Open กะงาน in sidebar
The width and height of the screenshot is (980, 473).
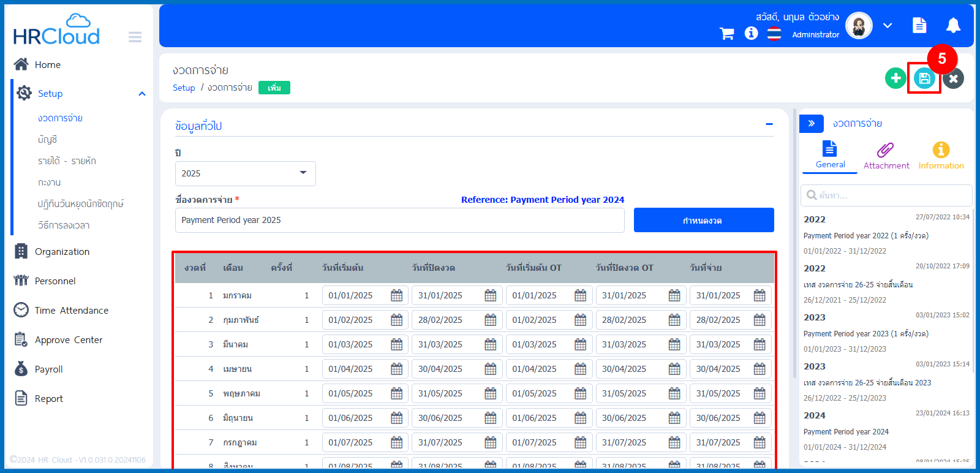(x=49, y=183)
